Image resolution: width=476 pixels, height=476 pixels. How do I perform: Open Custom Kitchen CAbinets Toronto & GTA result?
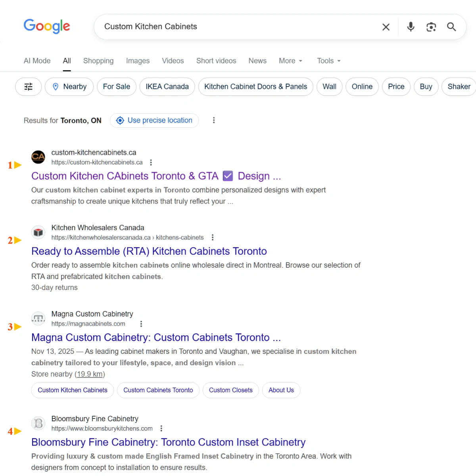(156, 176)
